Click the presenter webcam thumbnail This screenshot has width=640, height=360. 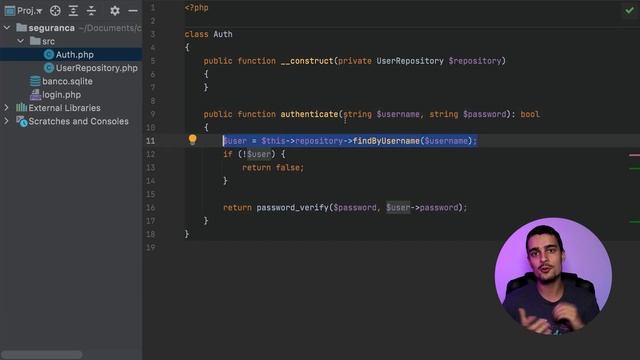point(553,276)
